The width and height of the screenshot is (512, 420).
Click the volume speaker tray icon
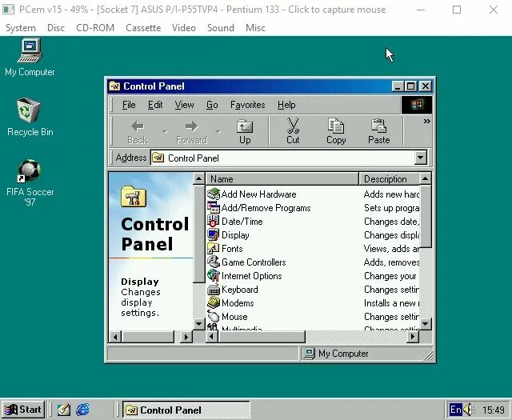coord(470,410)
